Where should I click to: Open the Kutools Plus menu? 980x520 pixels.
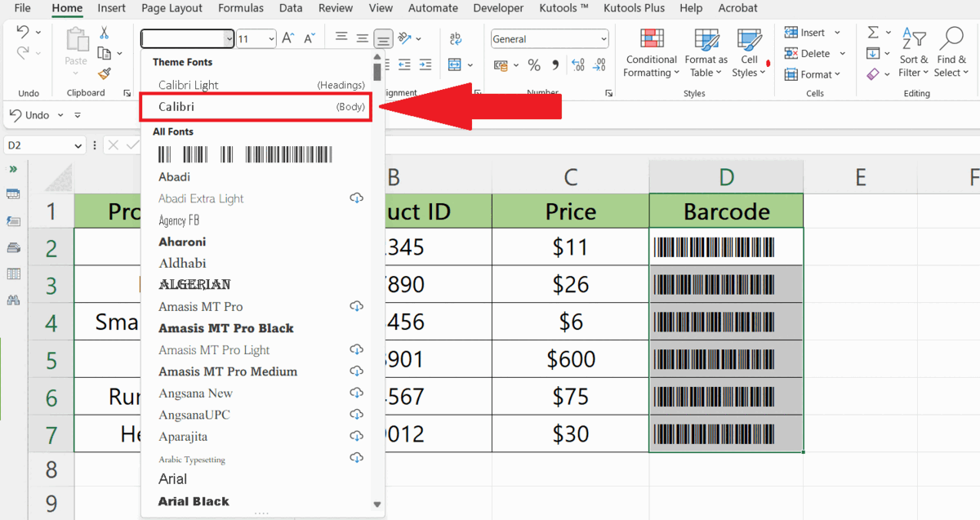coord(634,8)
